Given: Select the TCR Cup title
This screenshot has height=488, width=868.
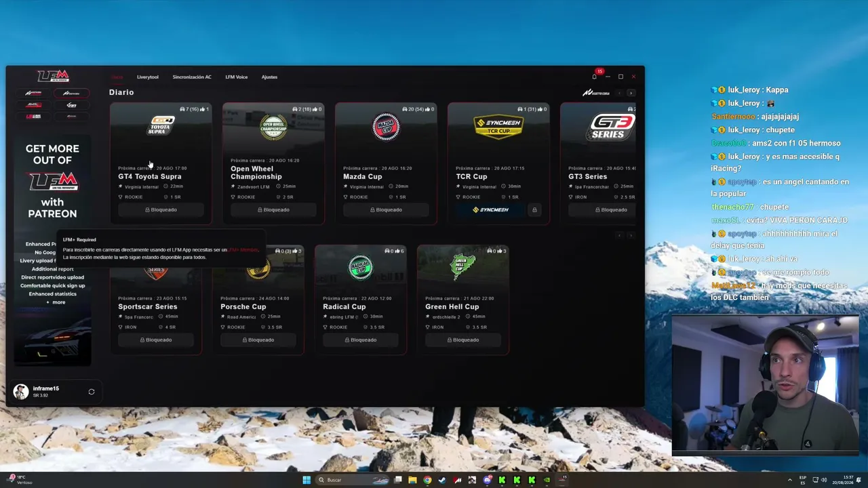Looking at the screenshot, I should pyautogui.click(x=471, y=176).
